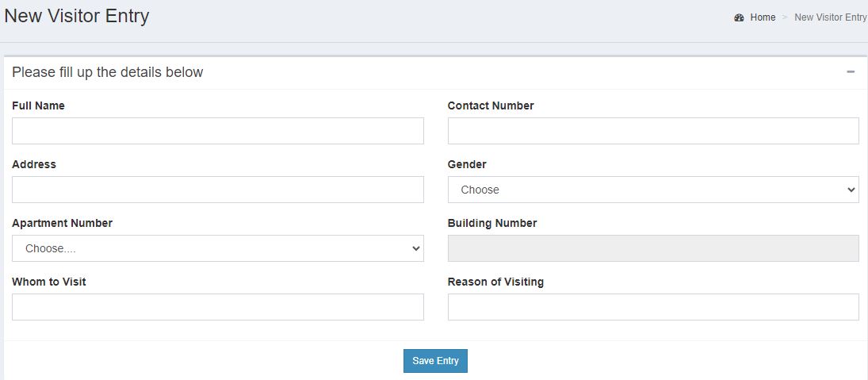Viewport: 868px width, 380px height.
Task: Click the dashboard icon beside Home breadcrumb
Action: 739,17
